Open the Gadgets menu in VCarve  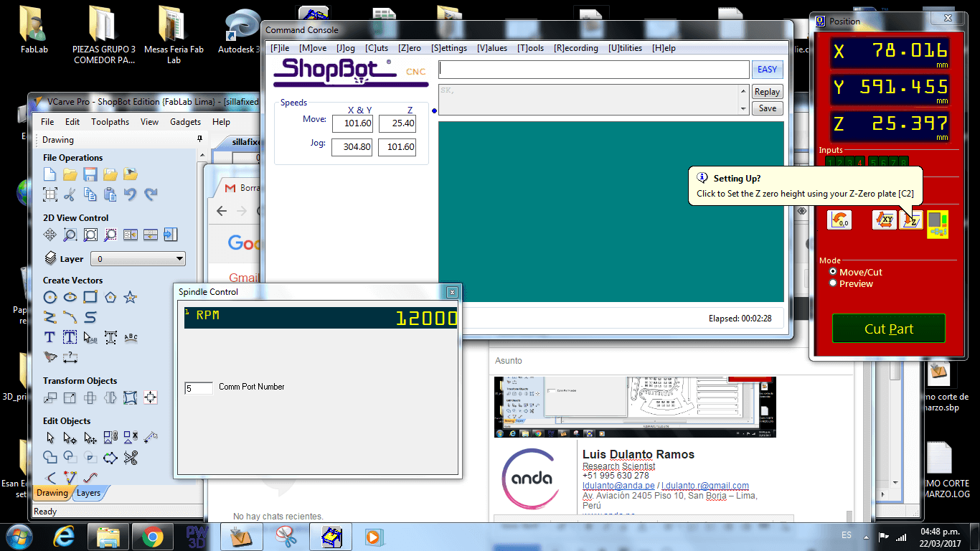(185, 122)
